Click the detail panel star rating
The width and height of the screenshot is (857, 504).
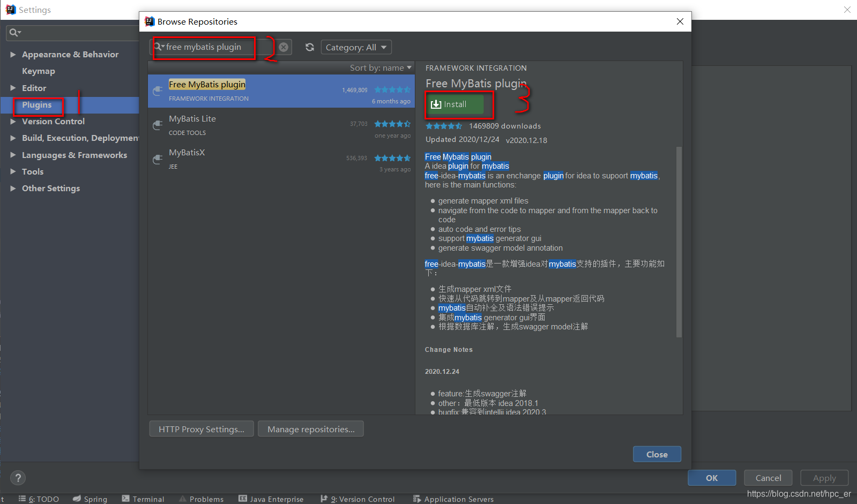coord(444,126)
